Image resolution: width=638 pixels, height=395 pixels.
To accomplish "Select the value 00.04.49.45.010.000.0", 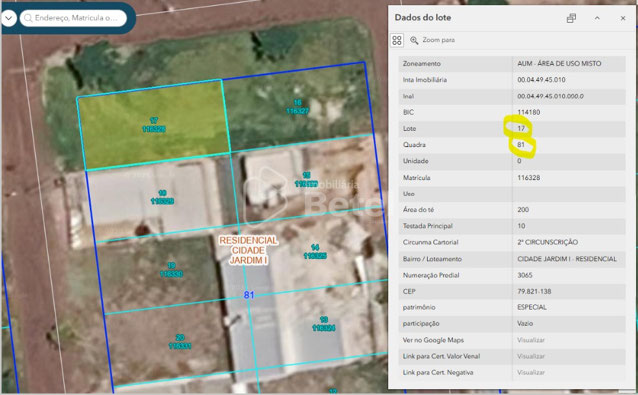I will tap(550, 96).
